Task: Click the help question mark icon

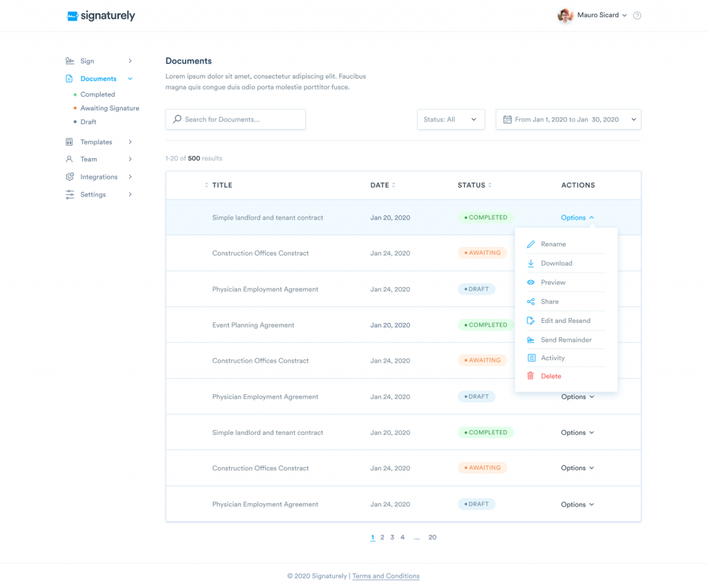Action: pos(637,15)
